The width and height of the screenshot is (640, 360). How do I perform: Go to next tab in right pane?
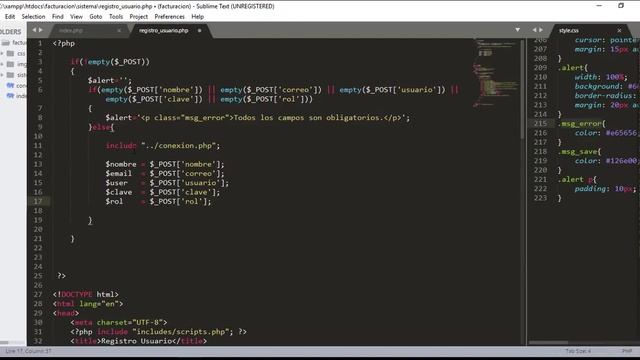click(541, 30)
